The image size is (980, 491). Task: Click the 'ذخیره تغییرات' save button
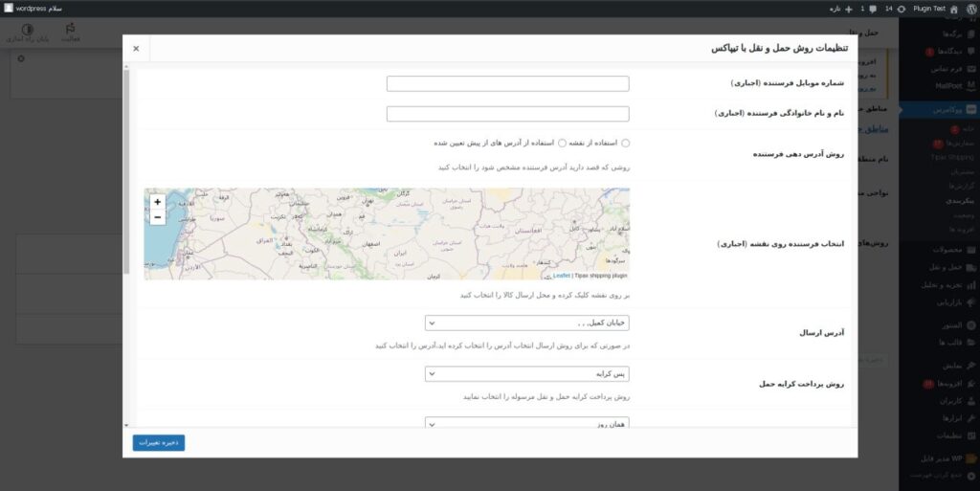coord(159,442)
